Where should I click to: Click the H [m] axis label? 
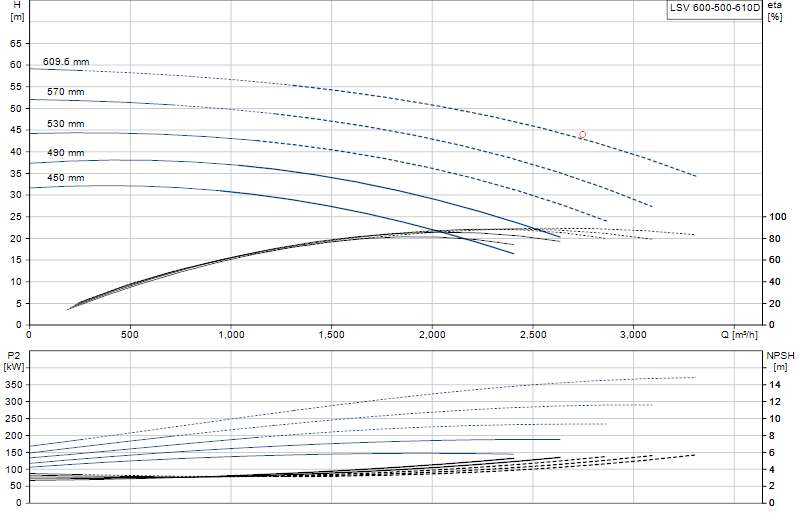[17, 11]
